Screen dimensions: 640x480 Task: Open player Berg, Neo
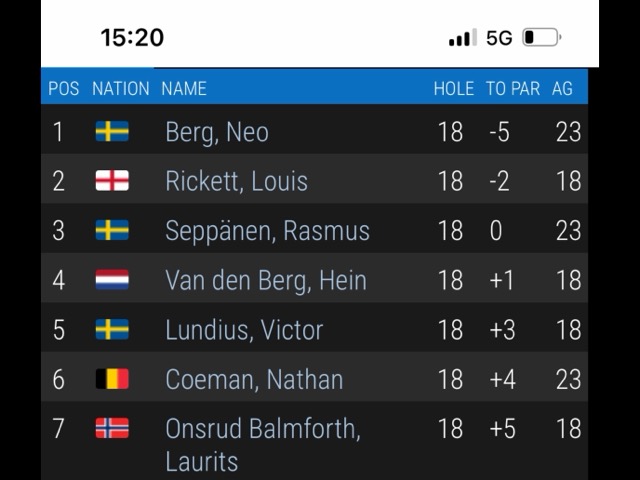pyautogui.click(x=217, y=132)
